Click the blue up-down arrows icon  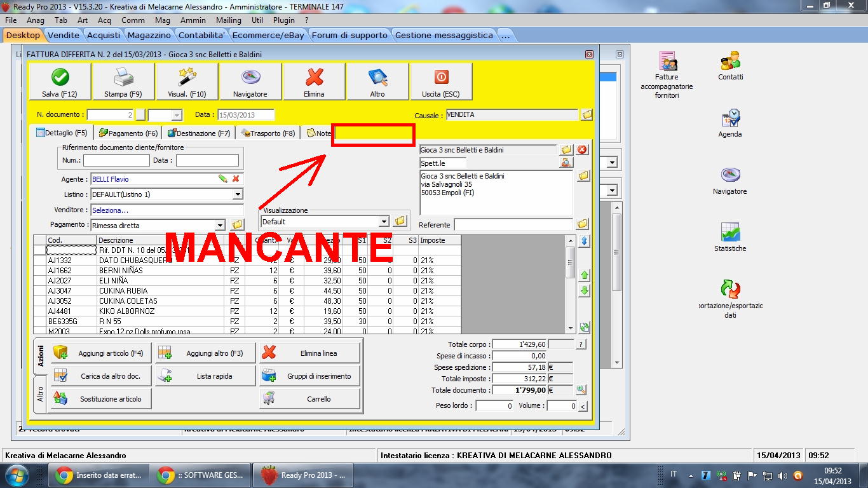tap(585, 241)
